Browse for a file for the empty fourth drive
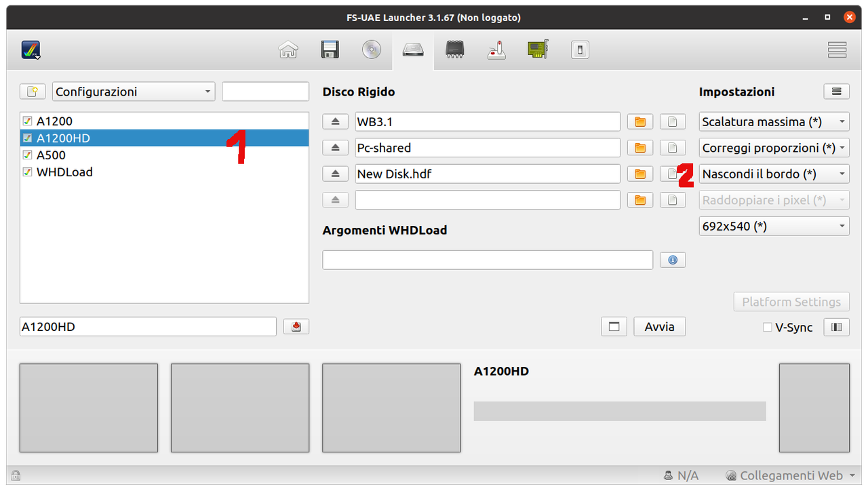The image size is (868, 491). click(x=673, y=200)
